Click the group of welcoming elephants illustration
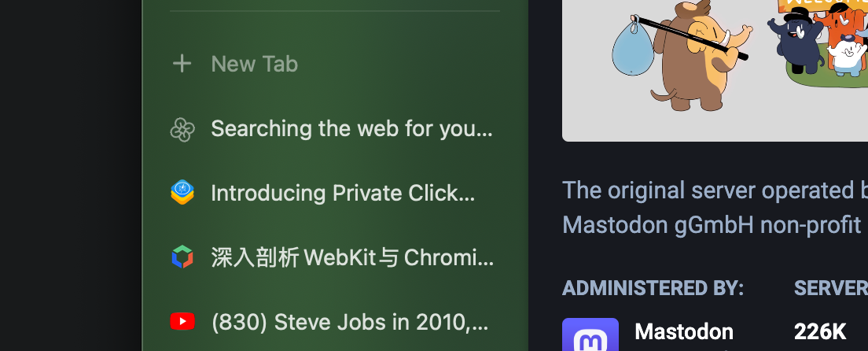Viewport: 868px width, 351px height. coord(822,43)
